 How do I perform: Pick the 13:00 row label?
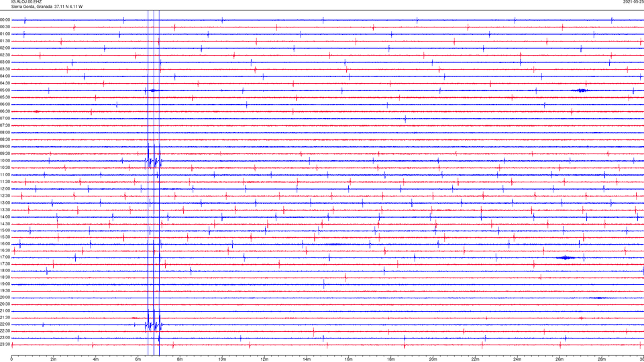5,202
